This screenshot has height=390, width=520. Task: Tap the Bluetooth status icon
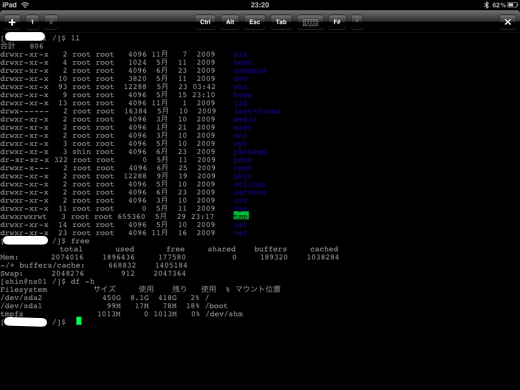pyautogui.click(x=486, y=5)
